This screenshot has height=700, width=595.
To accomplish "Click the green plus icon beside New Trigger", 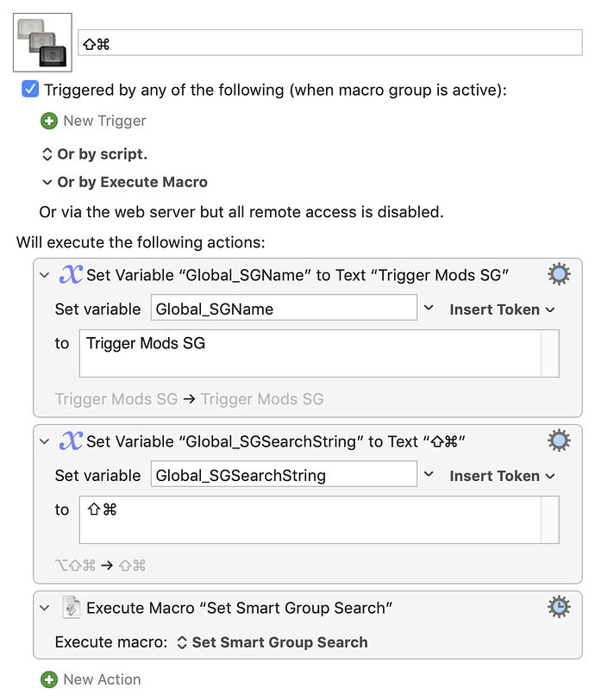I will click(49, 121).
